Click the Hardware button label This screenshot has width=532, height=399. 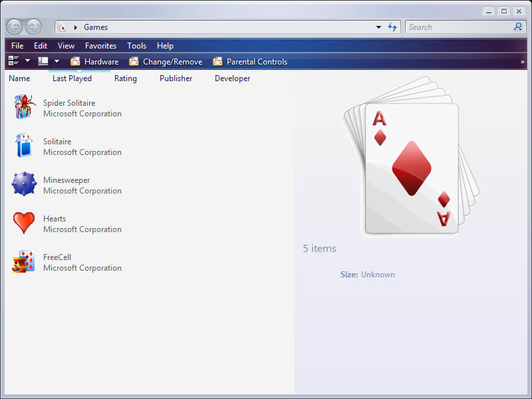point(102,62)
